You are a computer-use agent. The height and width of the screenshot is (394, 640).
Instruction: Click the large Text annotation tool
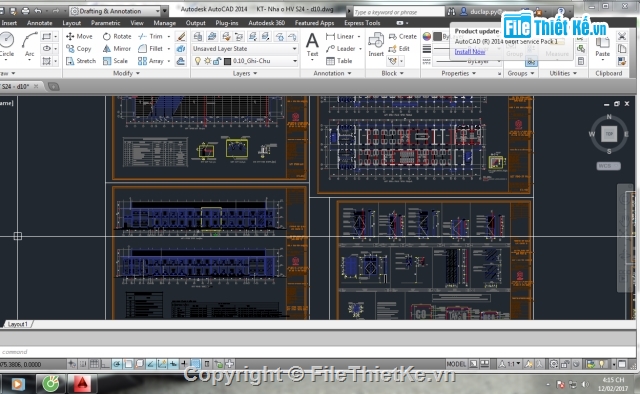(x=312, y=45)
